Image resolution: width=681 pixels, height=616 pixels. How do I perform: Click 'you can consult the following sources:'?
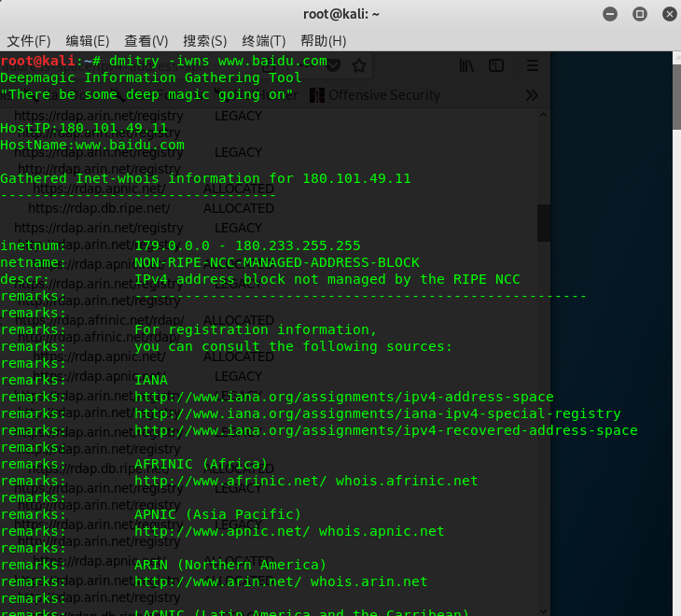coord(294,346)
